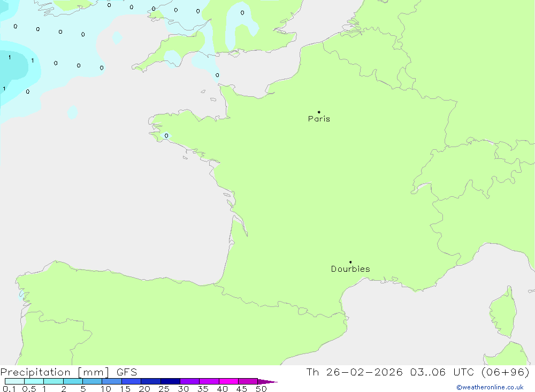This screenshot has width=535, height=392.
Task: Click the '0' value on Brittany's western tip
Action: point(166,136)
